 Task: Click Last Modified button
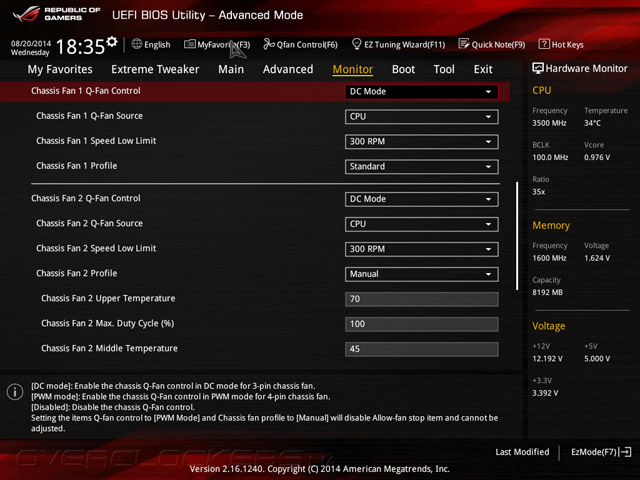click(x=522, y=452)
